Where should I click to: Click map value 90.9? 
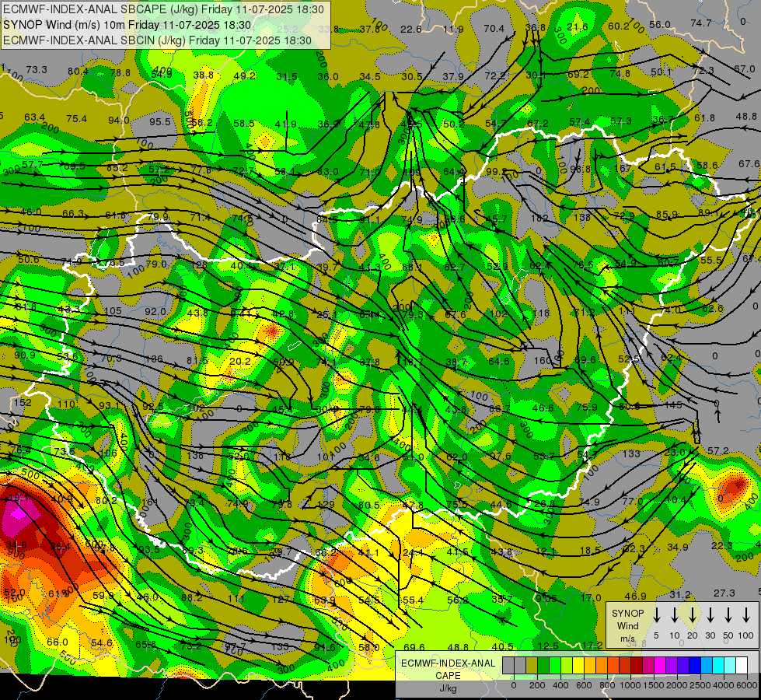pos(25,355)
